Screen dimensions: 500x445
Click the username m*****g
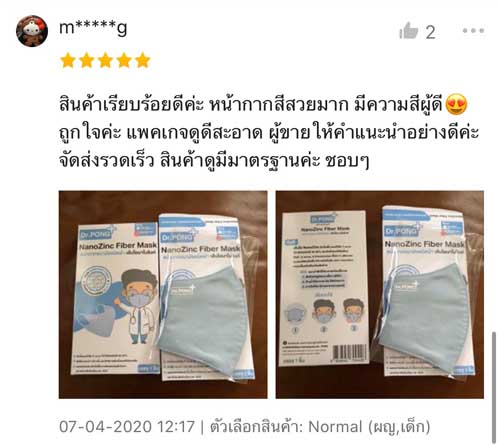click(x=93, y=28)
